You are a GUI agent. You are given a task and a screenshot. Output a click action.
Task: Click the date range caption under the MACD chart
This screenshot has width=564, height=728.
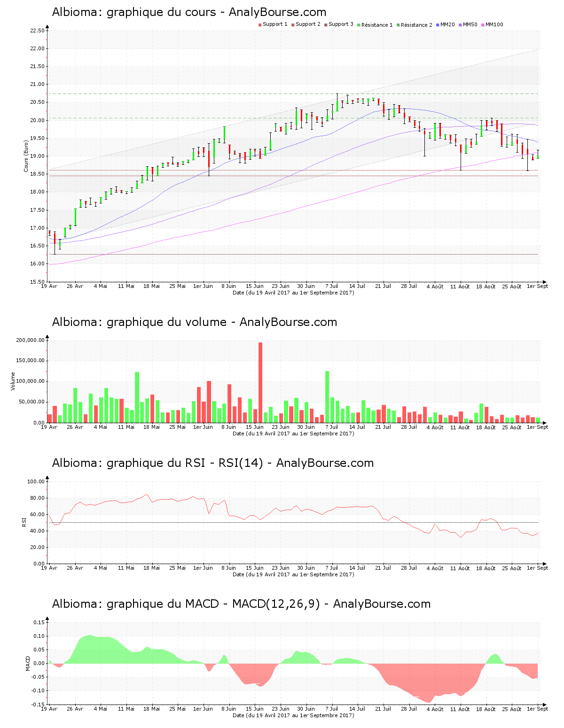[293, 715]
